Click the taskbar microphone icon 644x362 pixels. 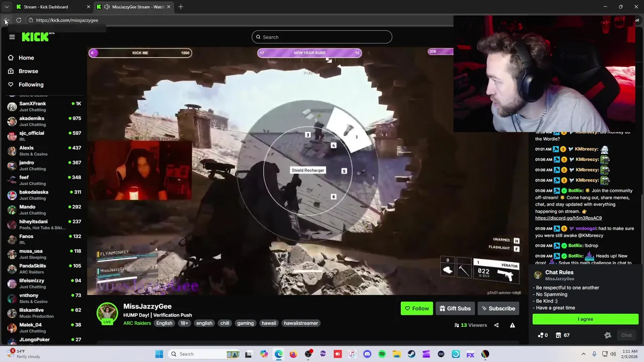click(x=594, y=354)
